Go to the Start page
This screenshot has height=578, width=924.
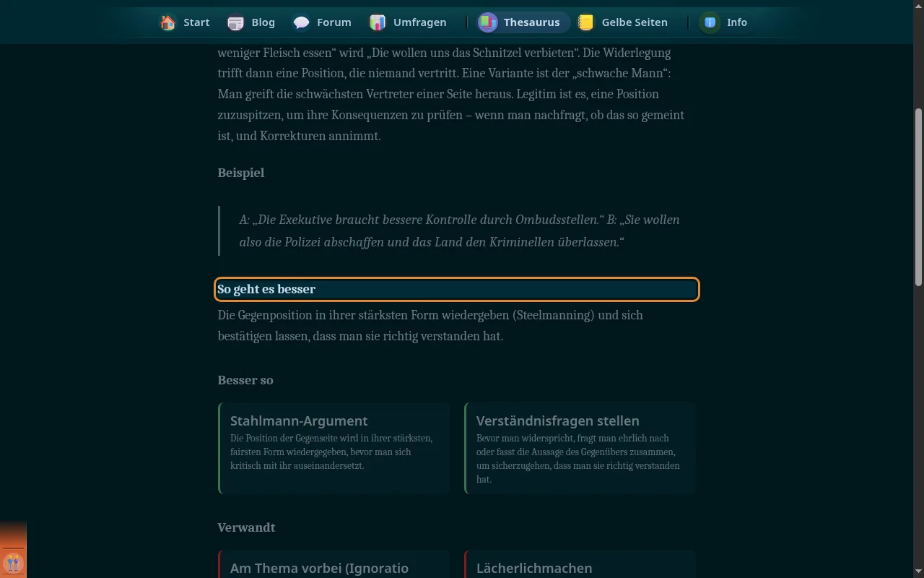pos(185,22)
